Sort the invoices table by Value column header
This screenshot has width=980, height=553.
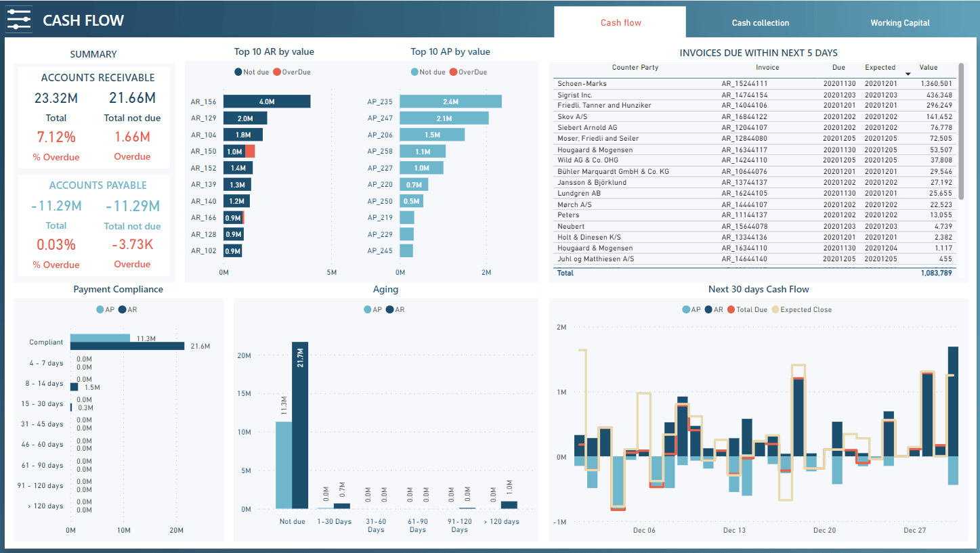pyautogui.click(x=928, y=68)
